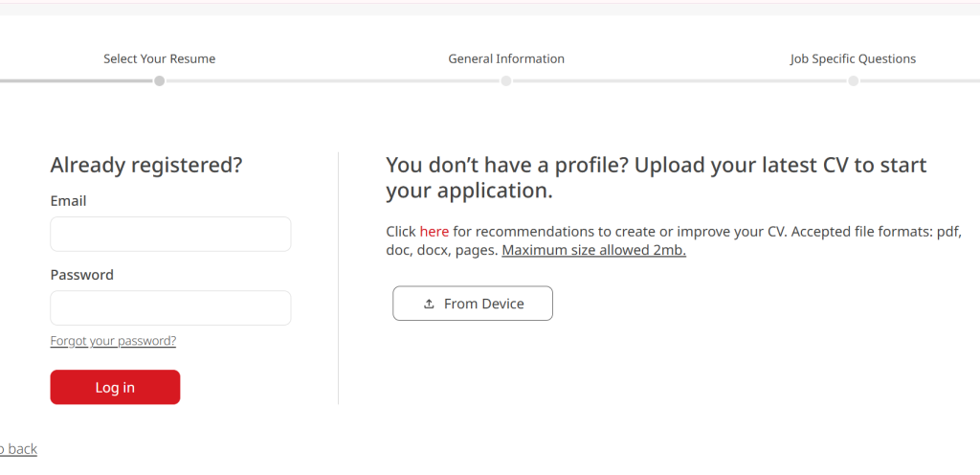
Task: Click the upload arrow icon in From Device
Action: pos(429,304)
